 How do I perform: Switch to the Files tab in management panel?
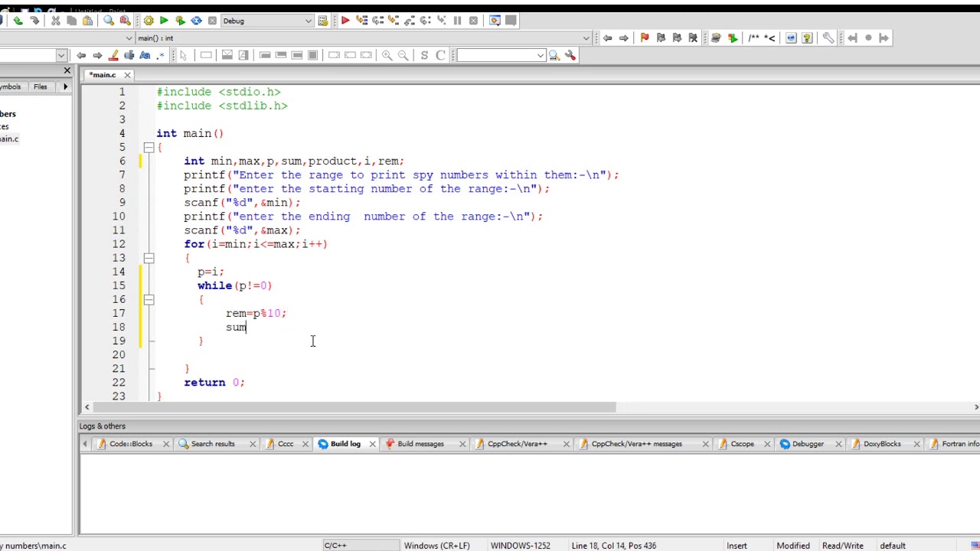[x=40, y=86]
